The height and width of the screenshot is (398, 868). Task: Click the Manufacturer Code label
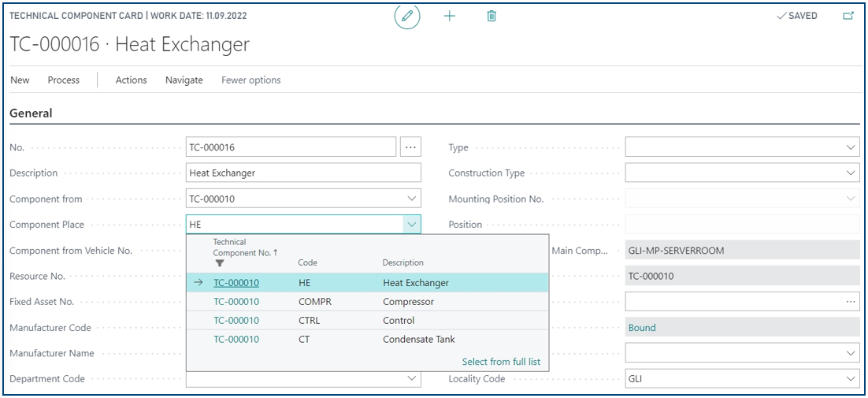click(50, 327)
